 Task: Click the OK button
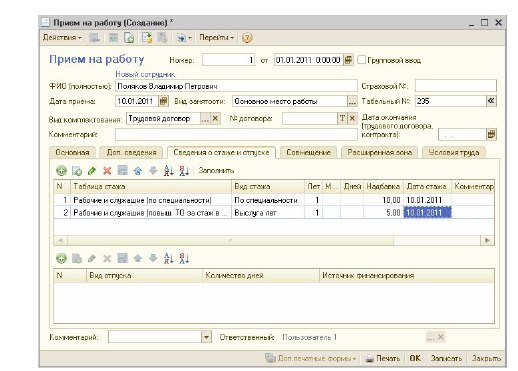coord(415,358)
